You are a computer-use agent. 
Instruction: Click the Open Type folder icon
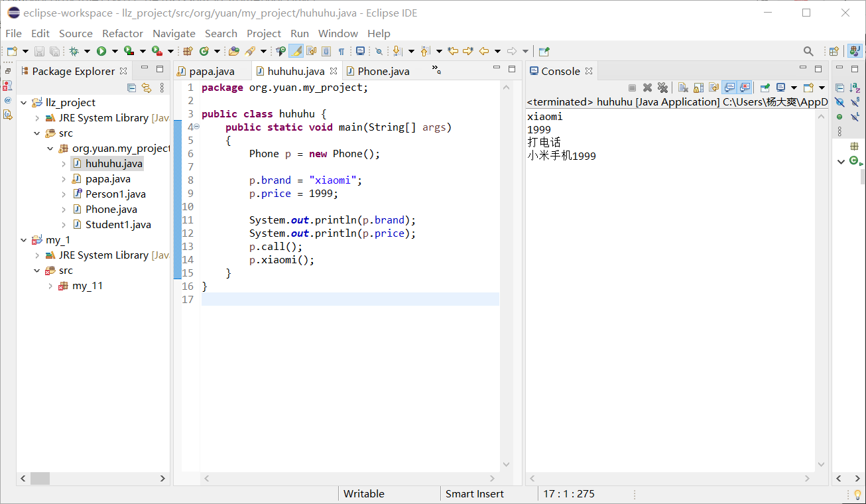click(x=233, y=51)
